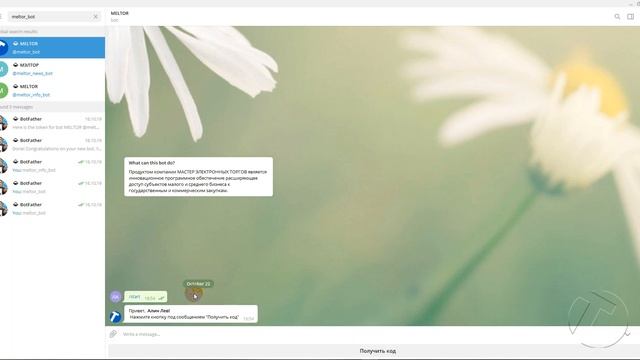This screenshot has width=640, height=360.
Task: Click the October 22 date badge
Action: pyautogui.click(x=198, y=284)
